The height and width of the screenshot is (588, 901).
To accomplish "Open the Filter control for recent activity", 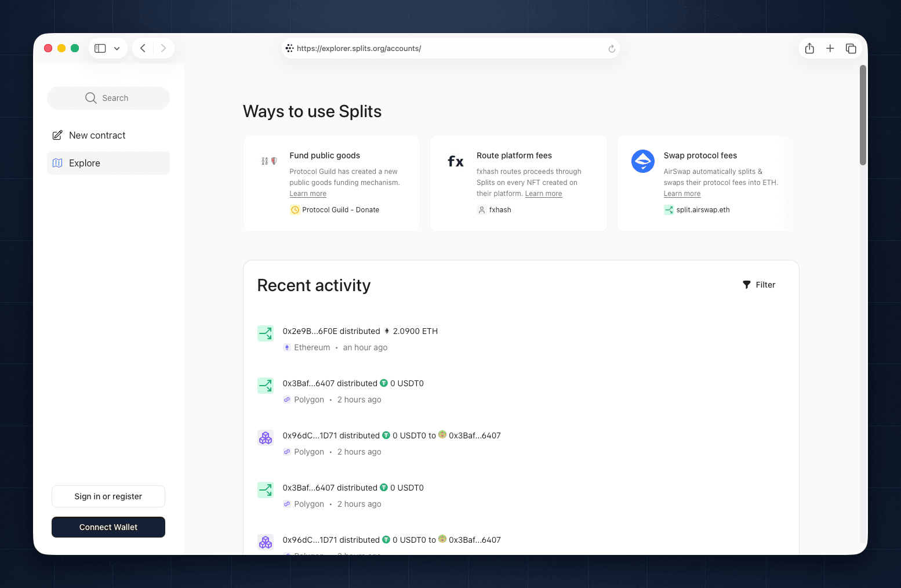I will coord(759,285).
